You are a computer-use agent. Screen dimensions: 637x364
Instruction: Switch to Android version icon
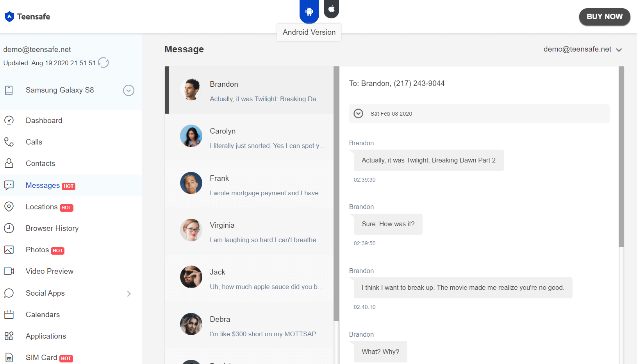click(x=309, y=12)
